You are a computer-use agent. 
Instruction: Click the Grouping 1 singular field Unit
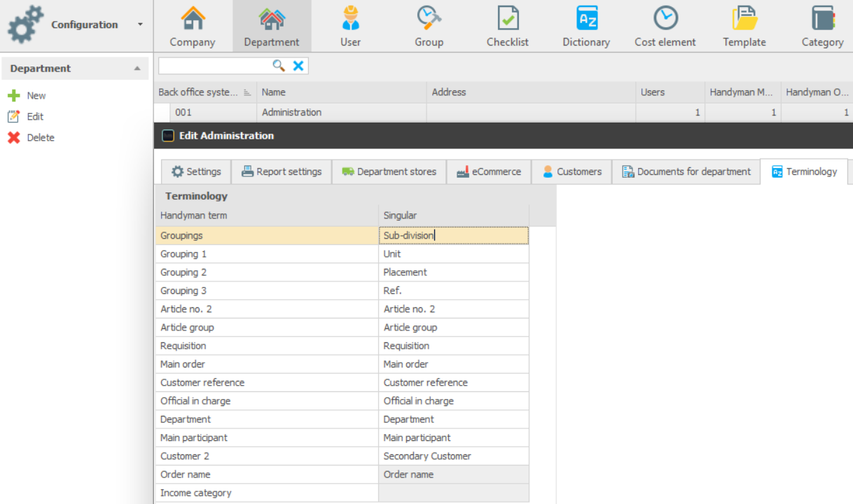[454, 254]
